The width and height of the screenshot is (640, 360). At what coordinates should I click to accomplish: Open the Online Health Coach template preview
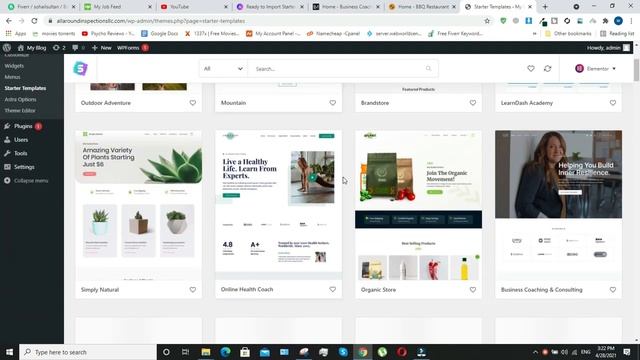pyautogui.click(x=278, y=205)
